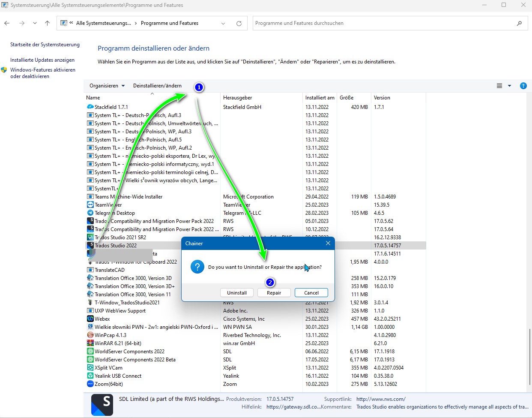Image resolution: width=532 pixels, height=418 pixels.
Task: Click the Yealink USB Connect icon
Action: coord(90,376)
